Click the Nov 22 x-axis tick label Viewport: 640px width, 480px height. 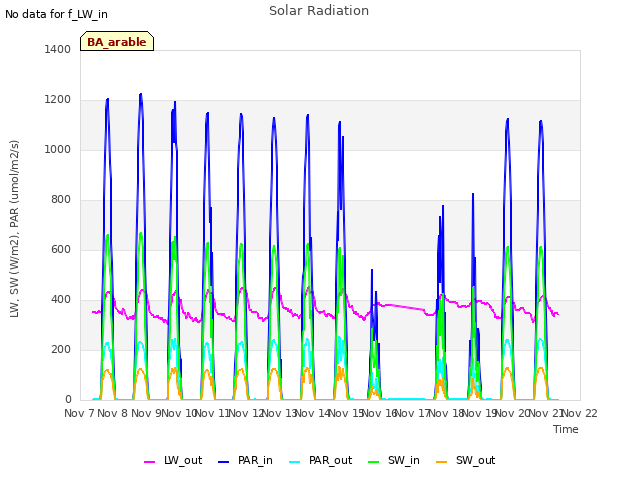click(580, 413)
